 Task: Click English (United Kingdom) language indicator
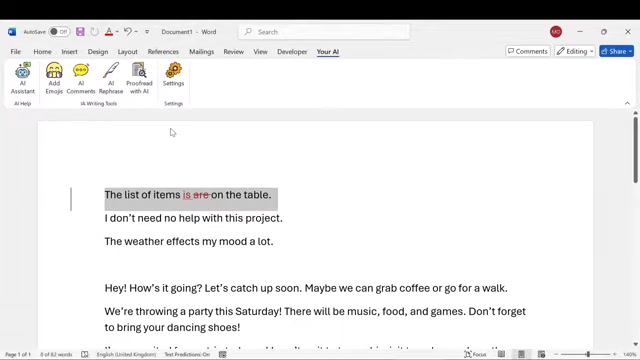(x=126, y=354)
